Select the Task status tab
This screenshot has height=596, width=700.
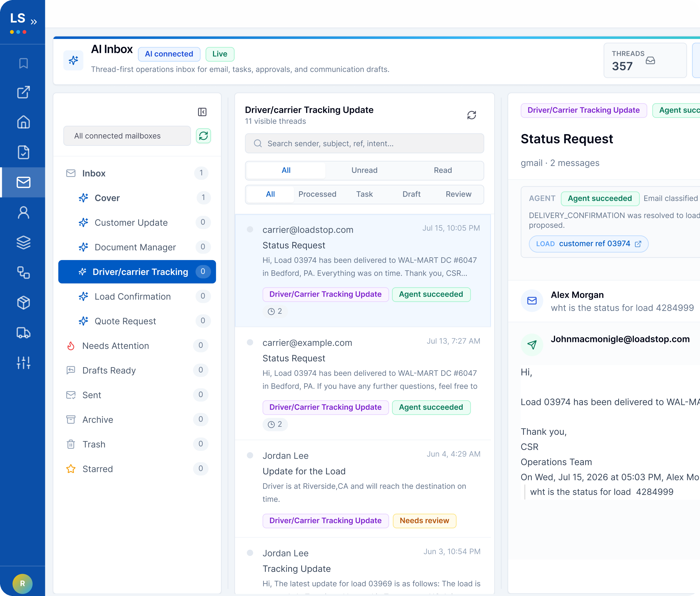(x=364, y=194)
